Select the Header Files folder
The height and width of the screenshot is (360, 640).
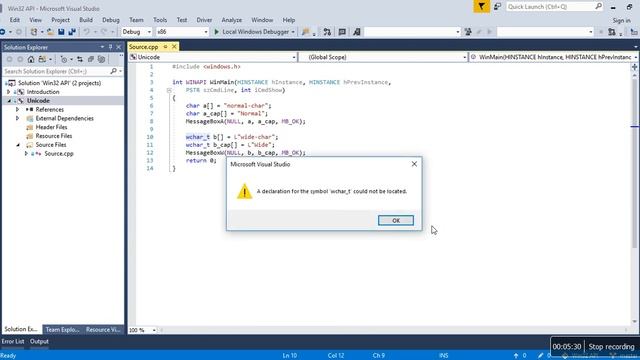(51, 127)
